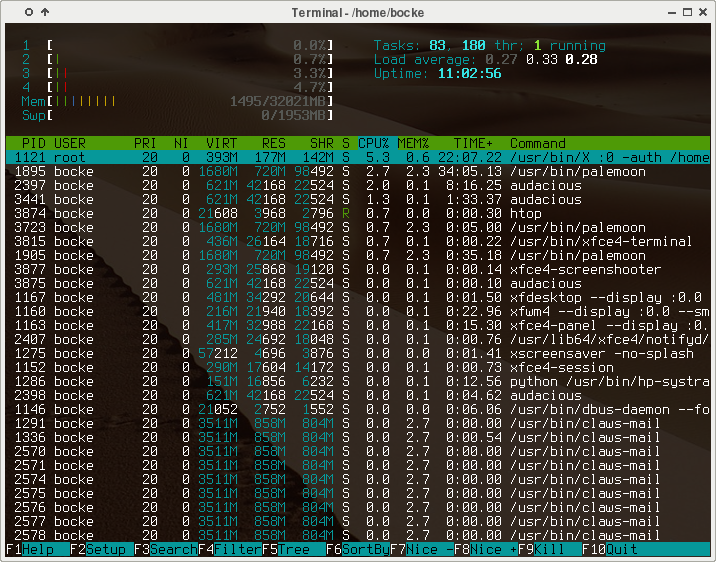Sort by the VIRT column header

coord(221,143)
